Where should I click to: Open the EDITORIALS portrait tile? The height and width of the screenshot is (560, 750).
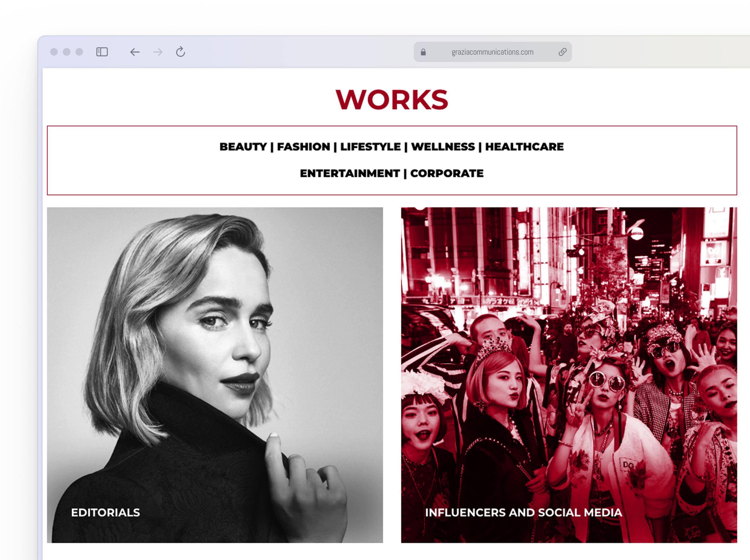215,375
